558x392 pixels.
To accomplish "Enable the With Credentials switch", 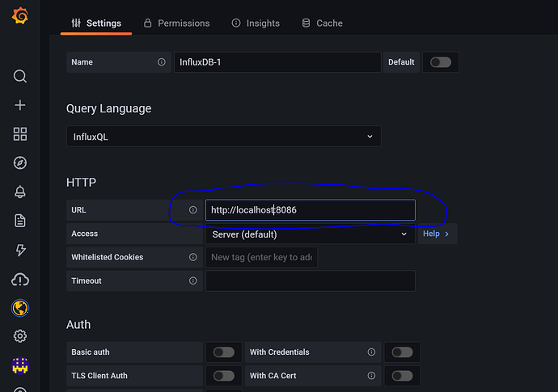I will [401, 352].
